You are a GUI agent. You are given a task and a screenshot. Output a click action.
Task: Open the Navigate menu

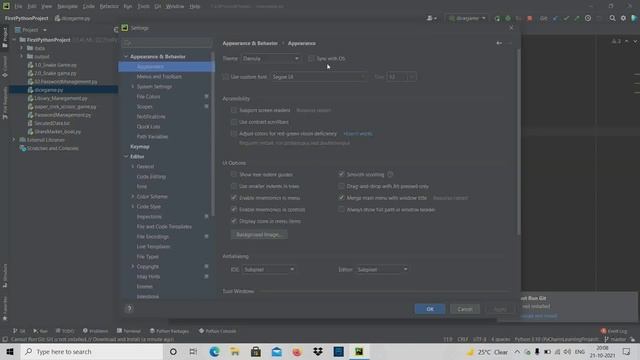click(67, 6)
